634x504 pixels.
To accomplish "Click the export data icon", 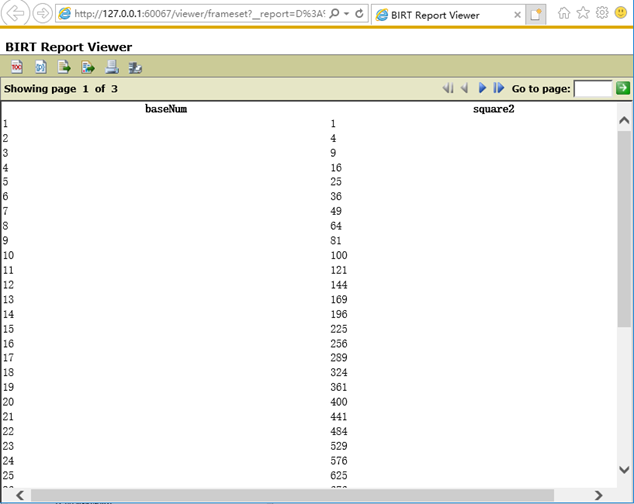I will [64, 67].
